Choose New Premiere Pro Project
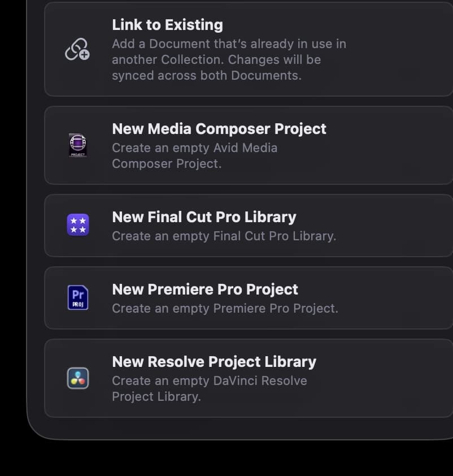Image resolution: width=453 pixels, height=476 pixels. pos(205,289)
